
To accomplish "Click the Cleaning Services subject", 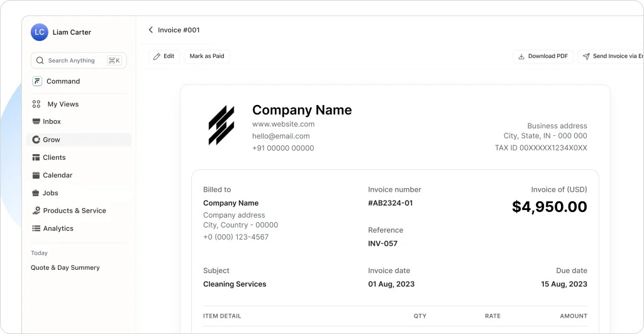I will [235, 284].
